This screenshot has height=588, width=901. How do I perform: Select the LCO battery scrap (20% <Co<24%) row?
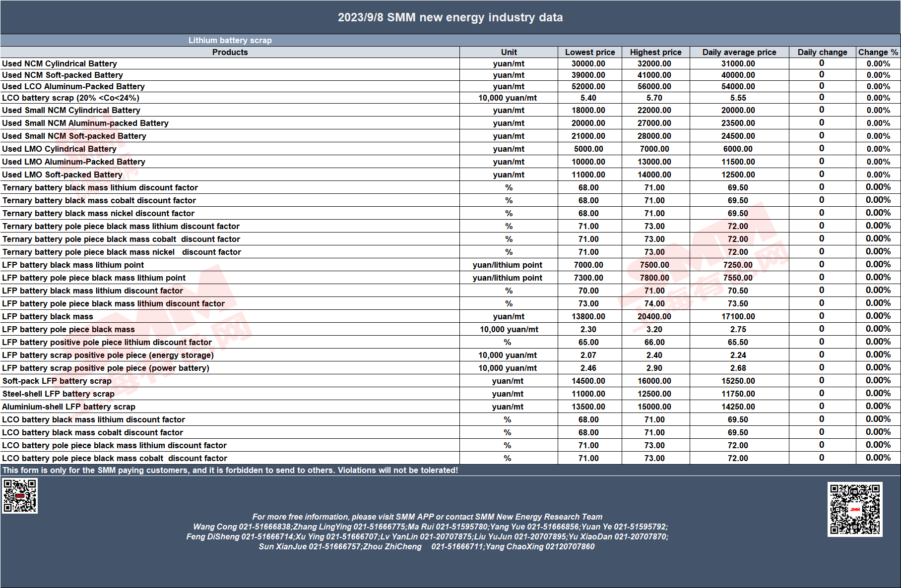pyautogui.click(x=450, y=98)
